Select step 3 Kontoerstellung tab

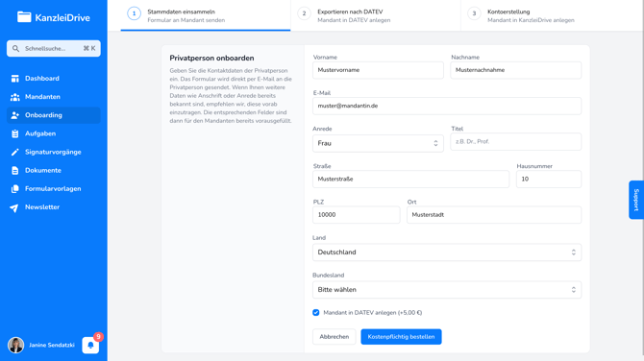[545, 15]
